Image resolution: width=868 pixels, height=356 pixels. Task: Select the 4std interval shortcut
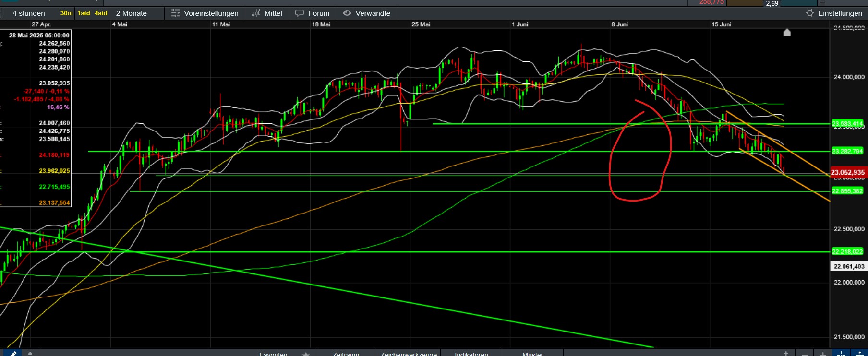point(101,13)
